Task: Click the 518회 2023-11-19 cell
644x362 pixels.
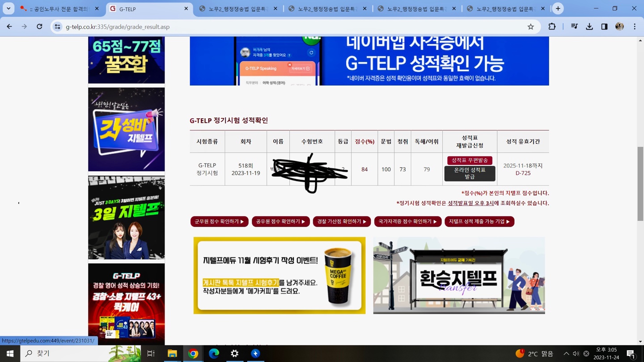Action: click(x=246, y=169)
